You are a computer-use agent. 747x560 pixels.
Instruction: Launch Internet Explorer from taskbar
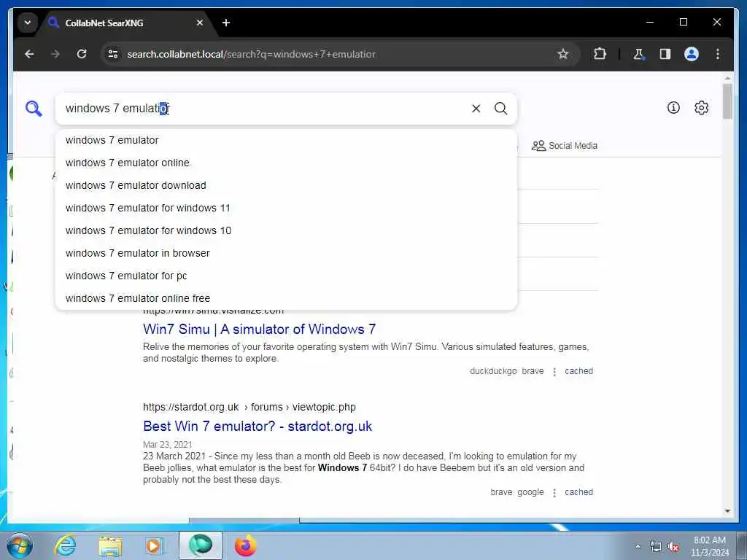(x=65, y=545)
